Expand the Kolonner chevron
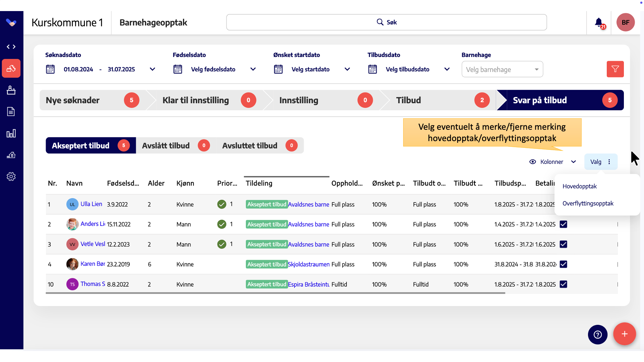 (574, 162)
